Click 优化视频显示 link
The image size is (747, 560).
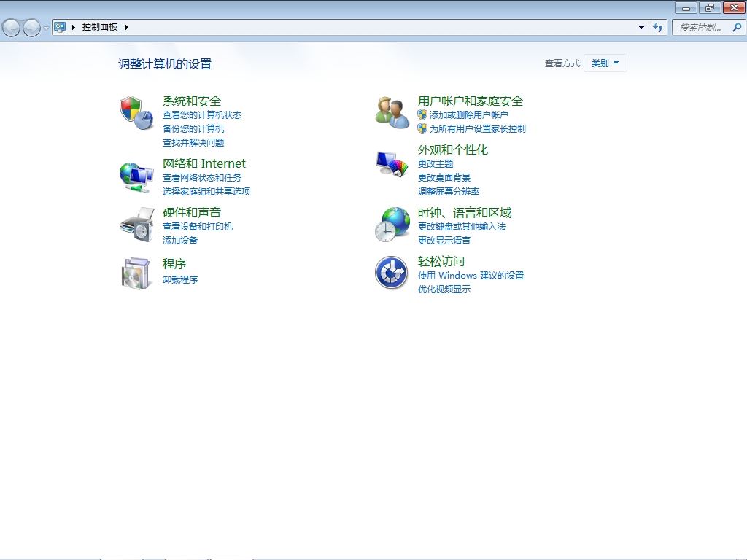point(444,289)
